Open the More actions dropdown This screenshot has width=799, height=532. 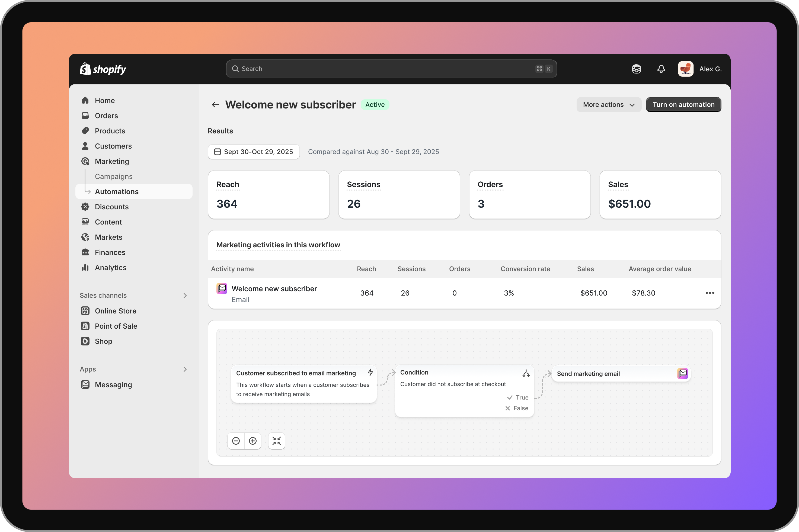click(x=608, y=104)
